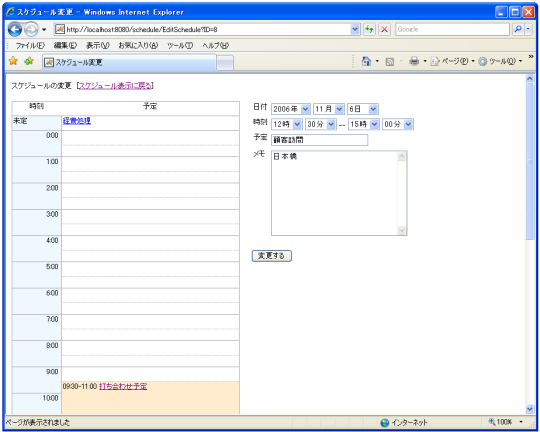Open the お気に入り(A) menu
This screenshot has width=540, height=432.
138,45
